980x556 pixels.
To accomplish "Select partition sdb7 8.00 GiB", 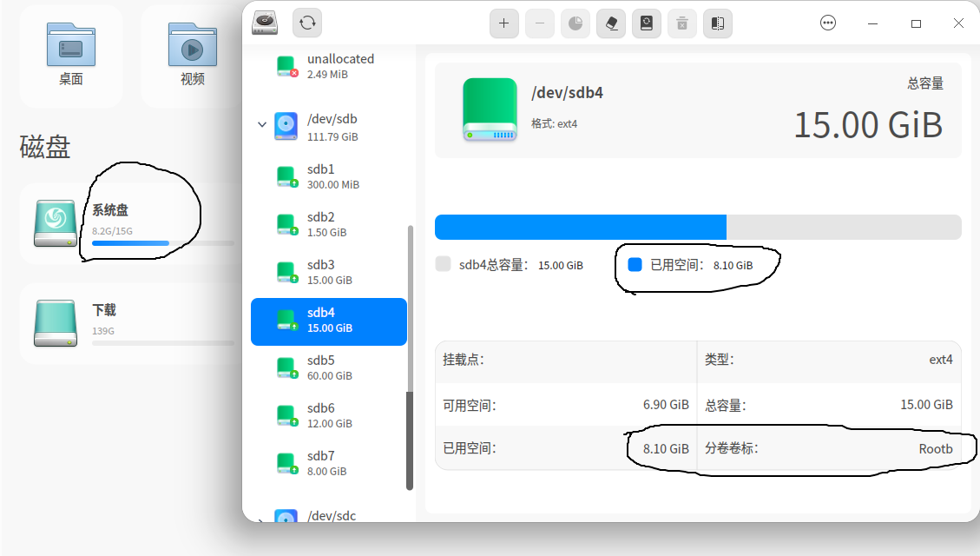I will (x=329, y=463).
